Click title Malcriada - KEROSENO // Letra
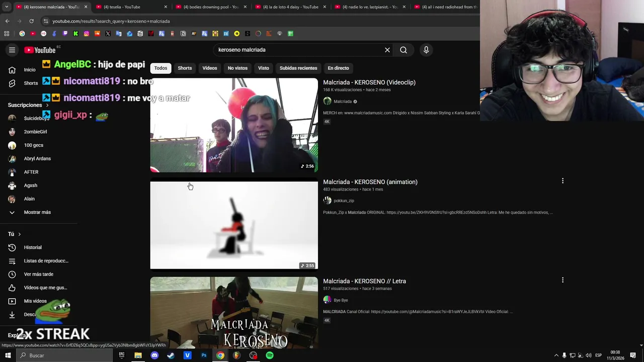 364,281
